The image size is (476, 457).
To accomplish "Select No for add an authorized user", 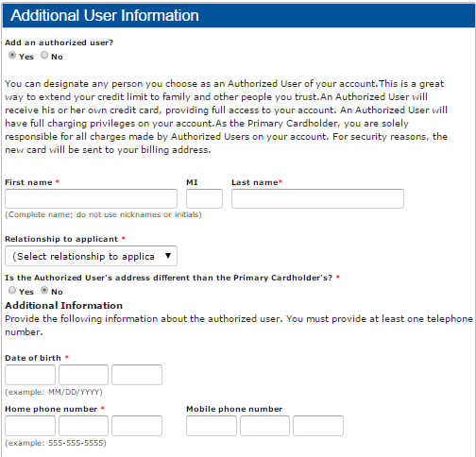I will (x=44, y=55).
